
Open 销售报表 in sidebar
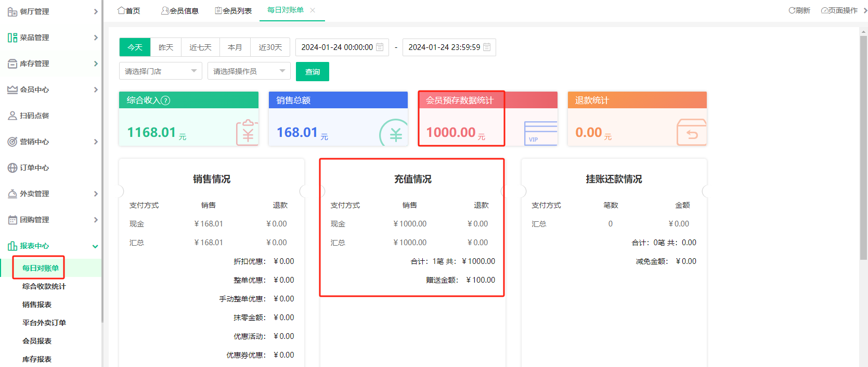[x=37, y=305]
